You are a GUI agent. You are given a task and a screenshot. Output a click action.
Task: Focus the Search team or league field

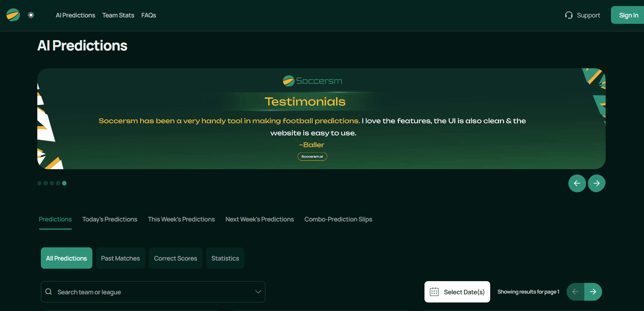[x=153, y=292]
